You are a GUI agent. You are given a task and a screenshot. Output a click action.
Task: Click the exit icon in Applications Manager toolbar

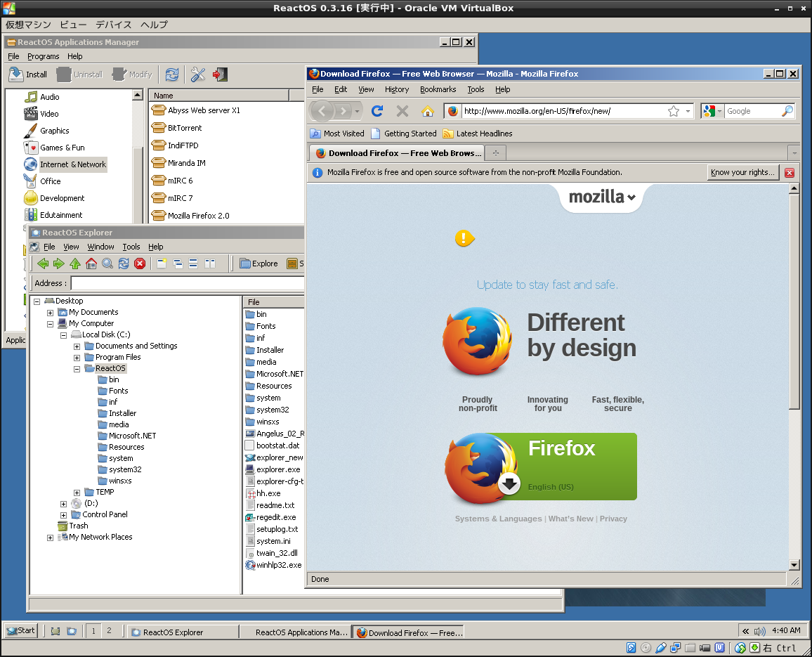point(220,74)
